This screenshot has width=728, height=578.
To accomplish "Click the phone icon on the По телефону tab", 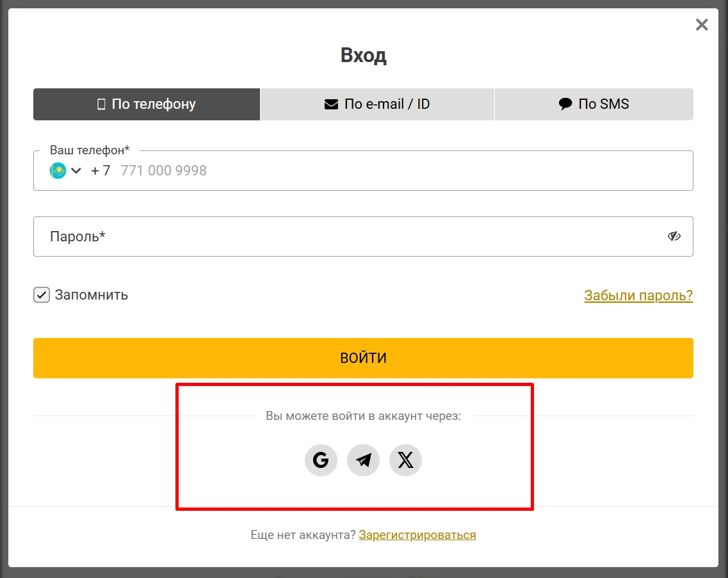I will 101,104.
